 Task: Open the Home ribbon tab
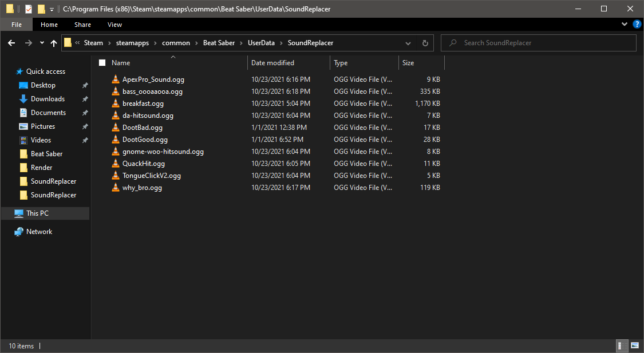49,25
